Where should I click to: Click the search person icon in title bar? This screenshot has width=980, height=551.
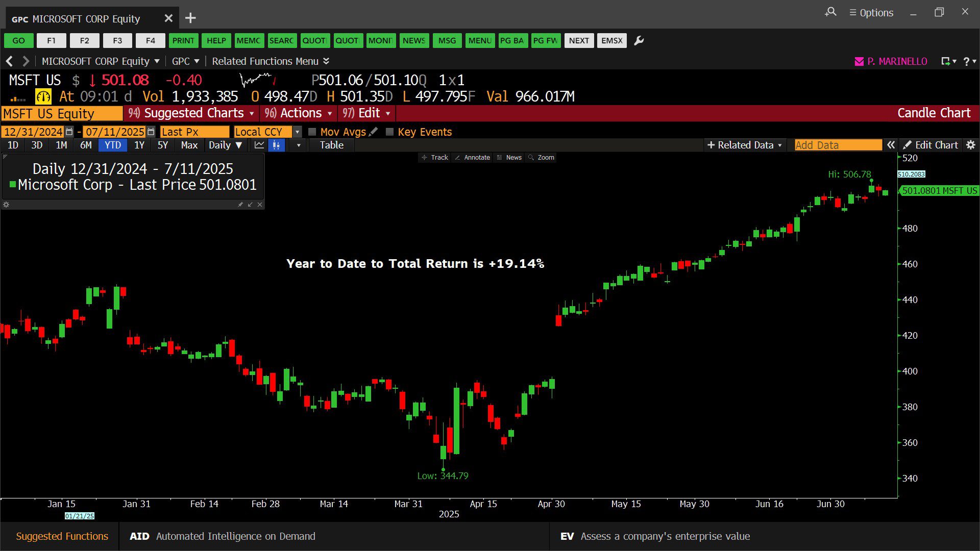[830, 12]
